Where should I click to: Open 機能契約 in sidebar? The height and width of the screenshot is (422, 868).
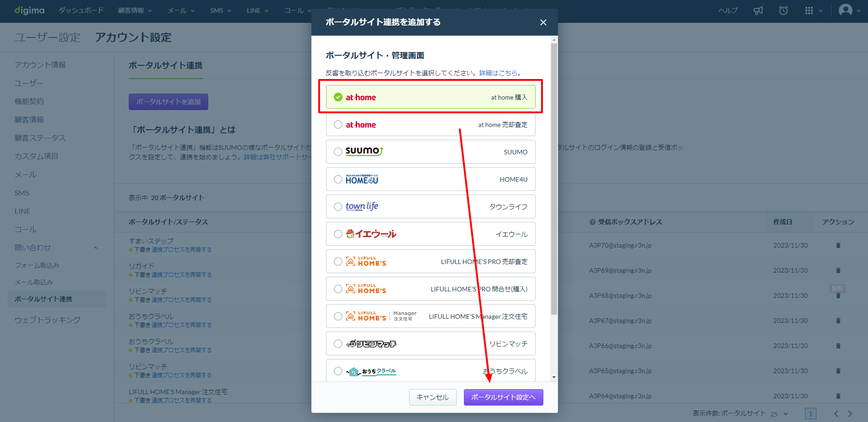(x=29, y=101)
